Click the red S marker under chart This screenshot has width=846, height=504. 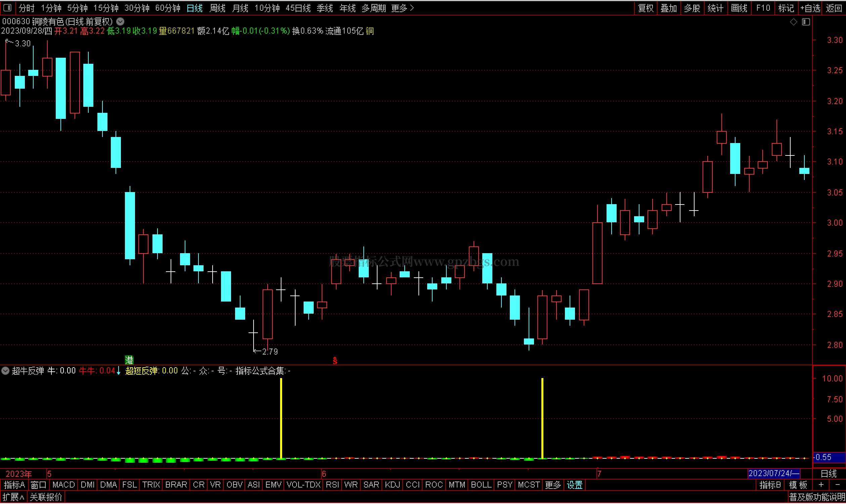(335, 361)
